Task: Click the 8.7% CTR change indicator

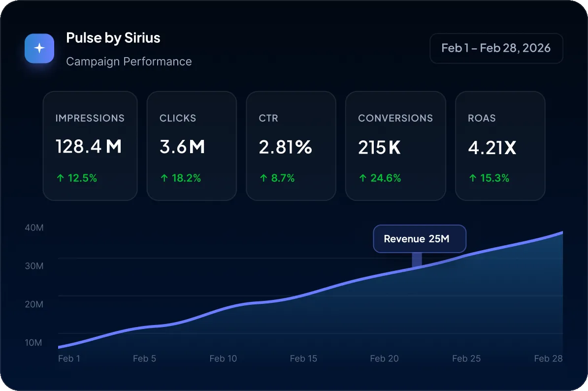Action: coord(277,178)
